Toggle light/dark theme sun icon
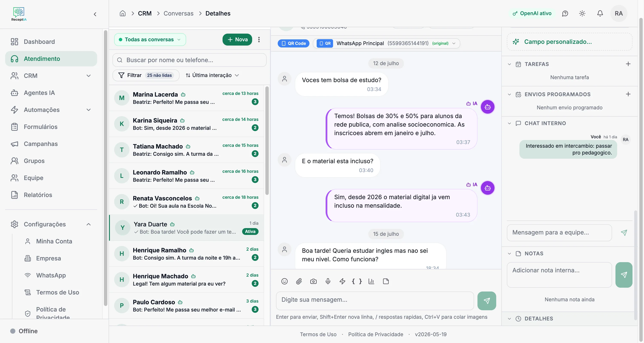This screenshot has height=343, width=644. [582, 13]
